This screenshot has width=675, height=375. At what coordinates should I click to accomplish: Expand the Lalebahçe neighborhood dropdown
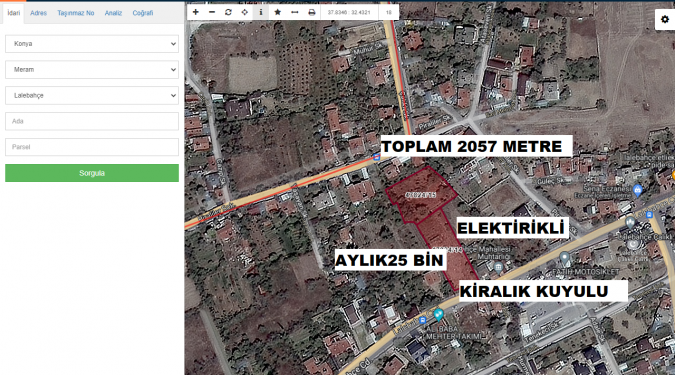tap(92, 96)
